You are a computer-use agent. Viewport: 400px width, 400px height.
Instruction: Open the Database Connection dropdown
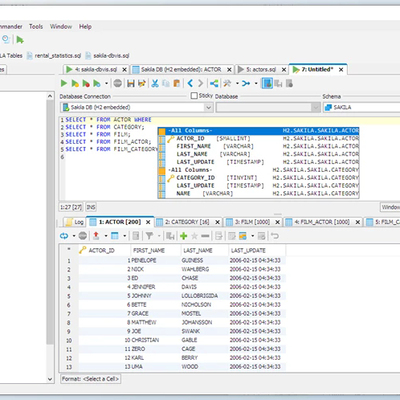coord(137,107)
